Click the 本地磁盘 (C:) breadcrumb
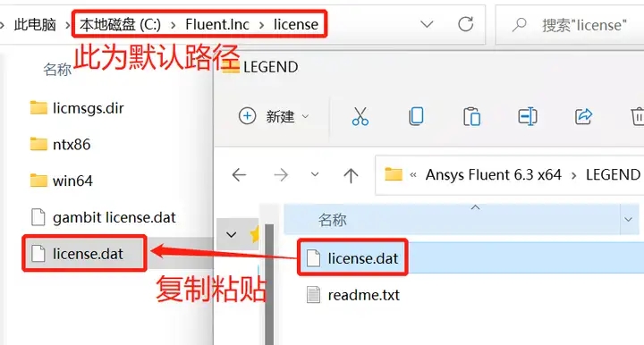This screenshot has width=644, height=345. (121, 25)
